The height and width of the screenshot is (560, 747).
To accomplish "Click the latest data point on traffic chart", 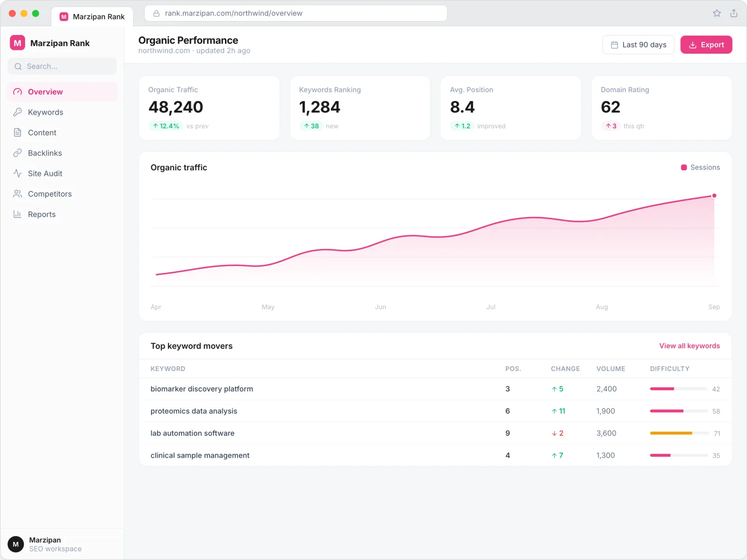I will click(714, 196).
